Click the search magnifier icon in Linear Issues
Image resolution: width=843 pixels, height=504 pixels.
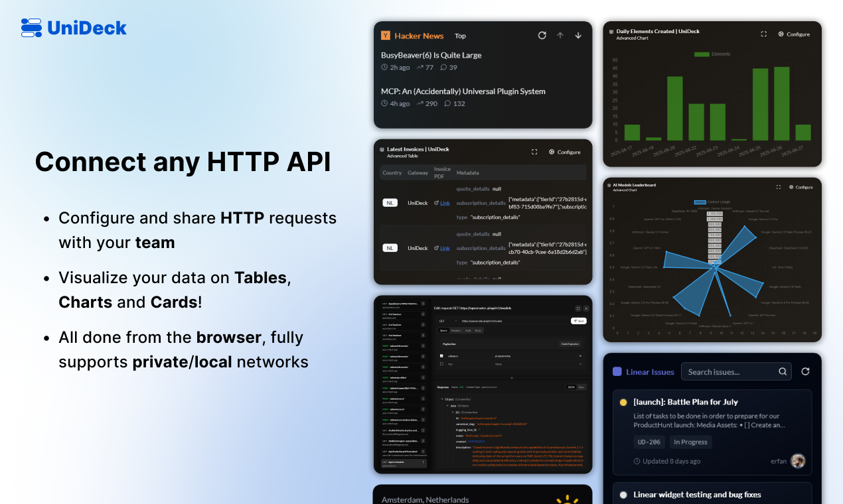point(783,371)
